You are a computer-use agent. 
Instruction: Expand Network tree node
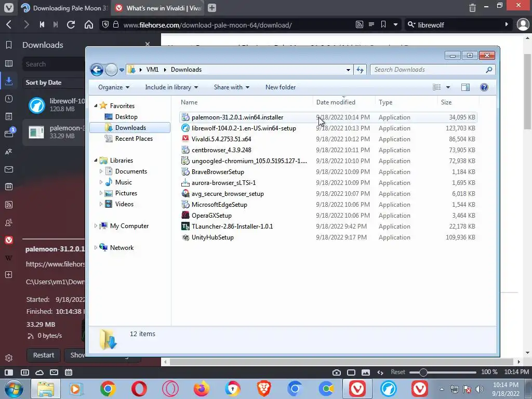(x=96, y=248)
